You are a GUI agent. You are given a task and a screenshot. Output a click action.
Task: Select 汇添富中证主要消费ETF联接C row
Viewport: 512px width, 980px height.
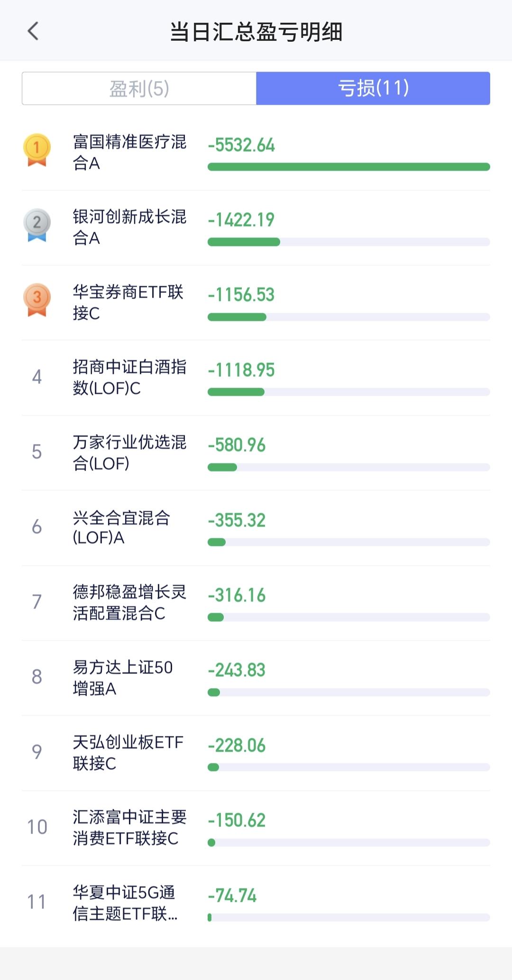click(256, 828)
